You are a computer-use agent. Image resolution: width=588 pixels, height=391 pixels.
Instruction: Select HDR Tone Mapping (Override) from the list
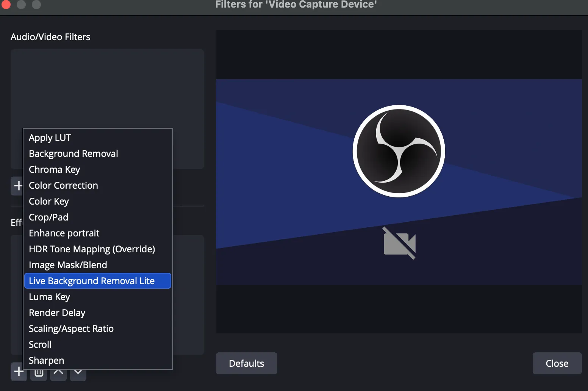[x=92, y=249]
